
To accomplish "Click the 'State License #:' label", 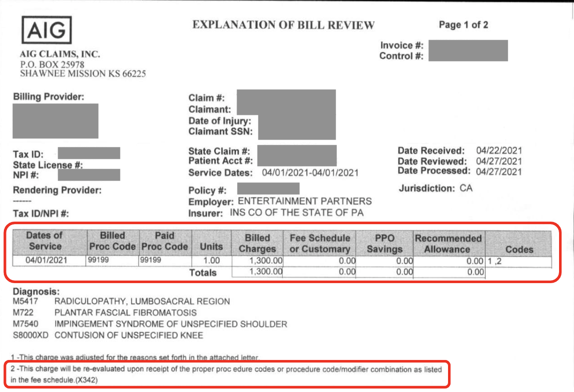I will (x=48, y=165).
